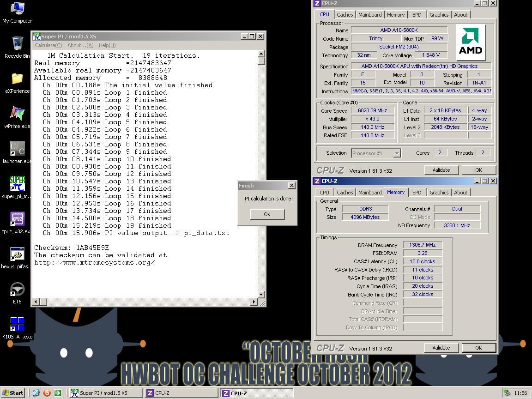The image size is (532, 399).
Task: Switch to Caches tab in upper CPU-Z
Action: 345,15
